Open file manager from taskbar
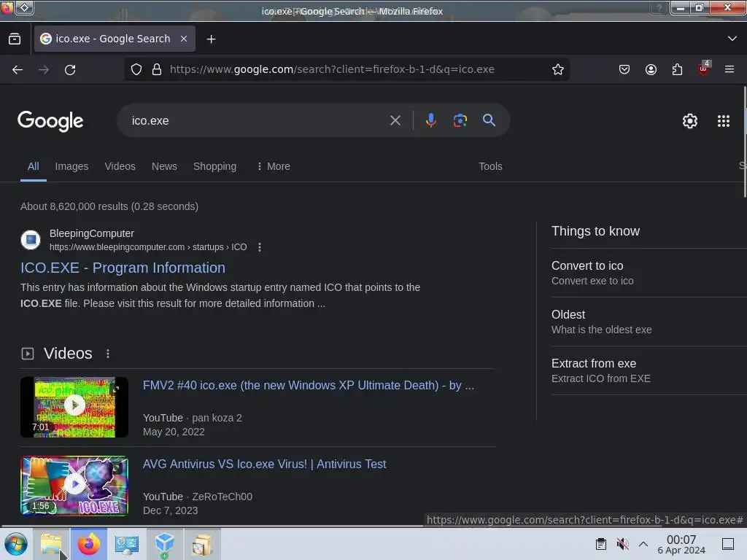This screenshot has height=560, width=747. 52,544
